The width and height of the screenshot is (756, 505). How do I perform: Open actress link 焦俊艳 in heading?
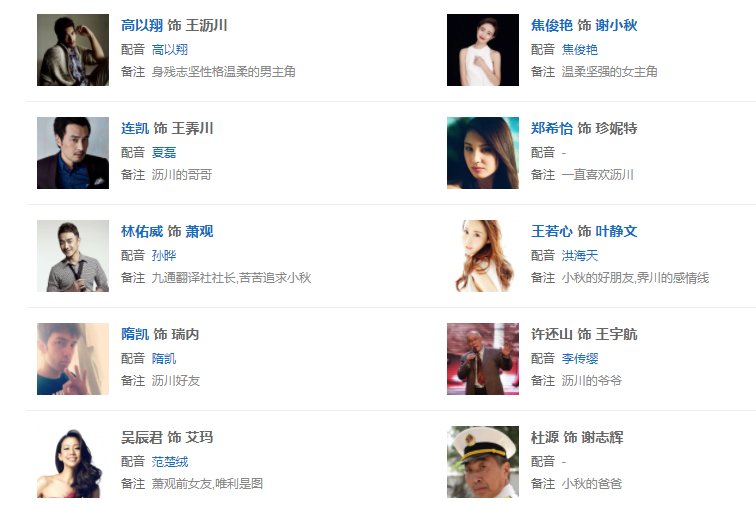[552, 25]
